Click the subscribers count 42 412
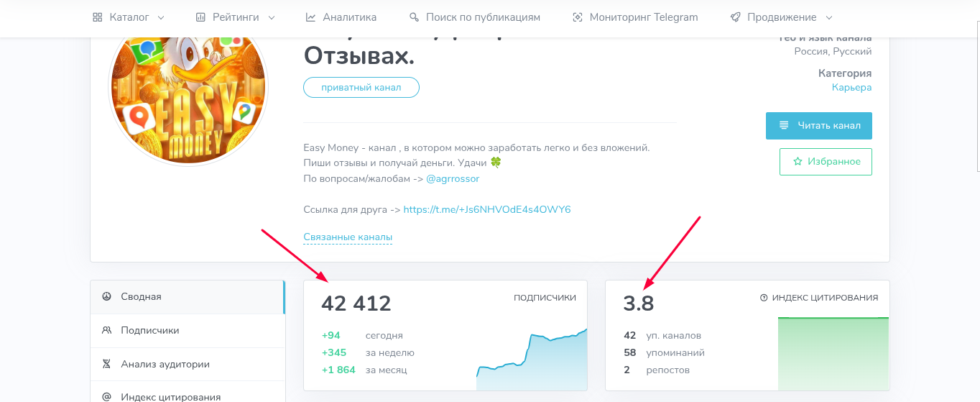 356,303
